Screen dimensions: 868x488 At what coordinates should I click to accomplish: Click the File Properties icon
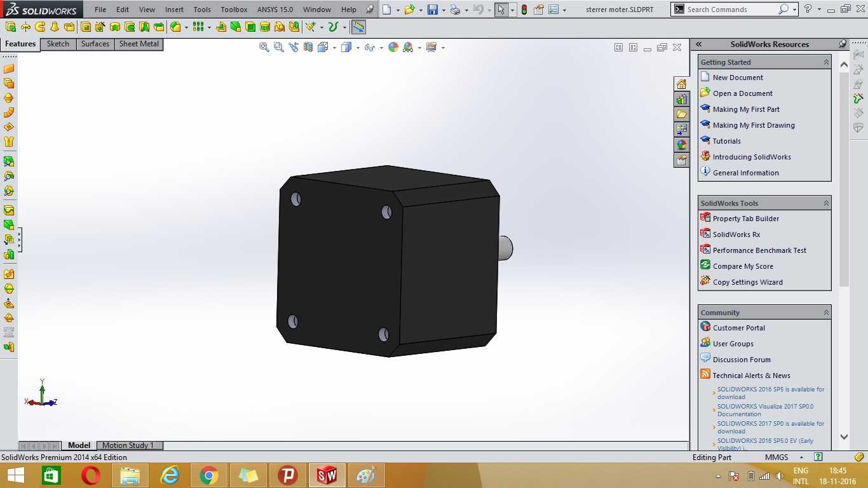click(539, 10)
